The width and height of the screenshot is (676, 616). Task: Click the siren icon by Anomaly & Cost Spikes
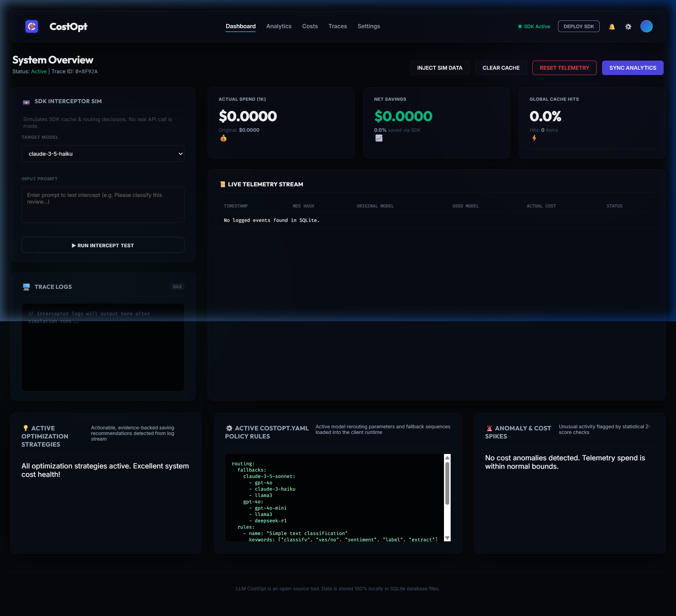(489, 428)
